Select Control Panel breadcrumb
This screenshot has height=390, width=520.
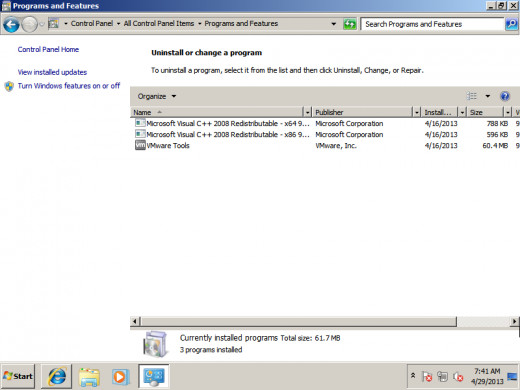[x=92, y=23]
